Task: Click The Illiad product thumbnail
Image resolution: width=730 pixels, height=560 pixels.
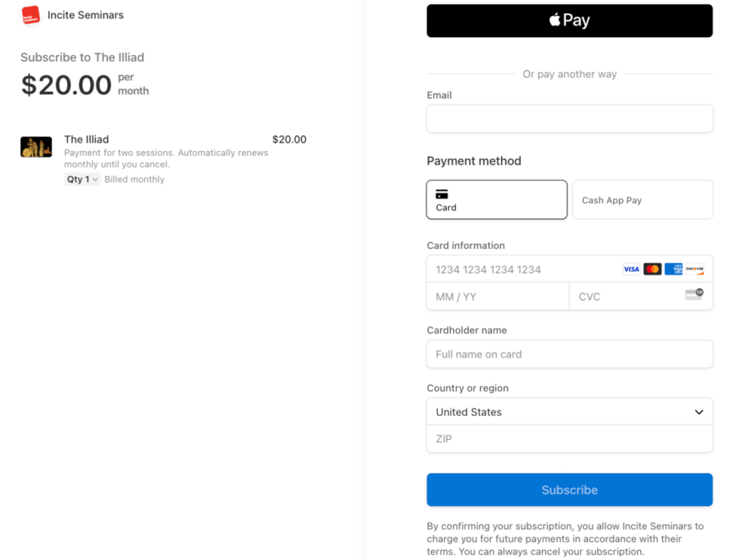Action: point(36,147)
